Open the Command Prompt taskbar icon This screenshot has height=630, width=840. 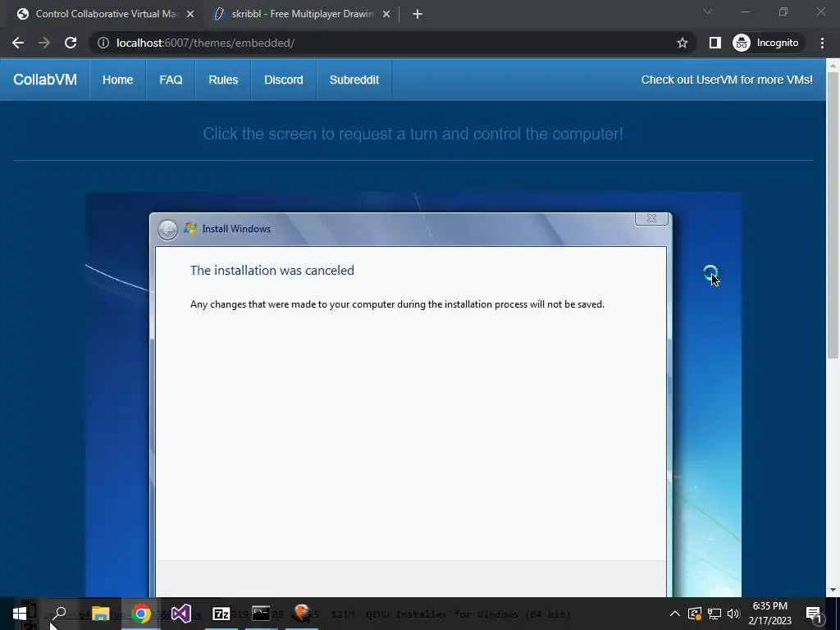[261, 614]
